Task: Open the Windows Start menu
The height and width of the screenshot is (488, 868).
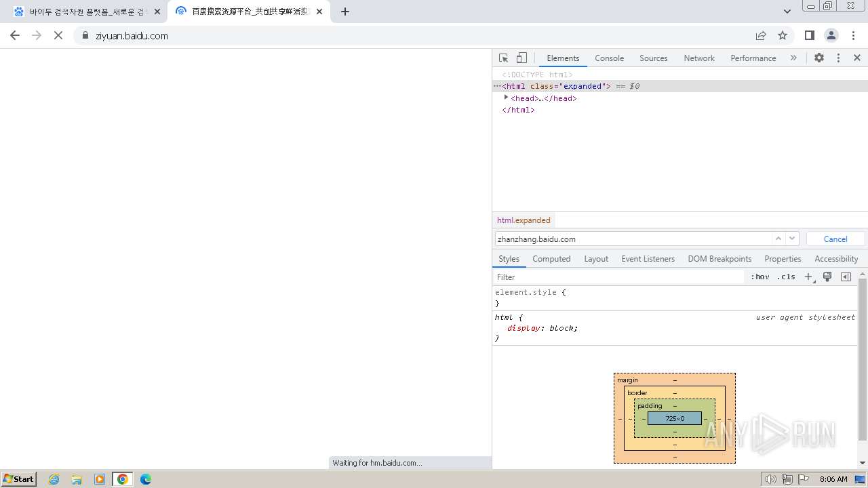Action: [x=19, y=479]
